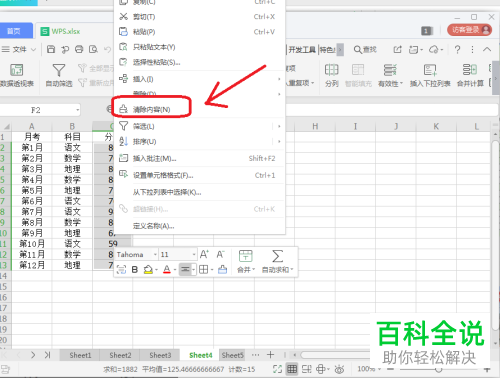Expand the borders dropdown arrow in the mini toolbar
The width and height of the screenshot is (500, 378).
coord(212,270)
